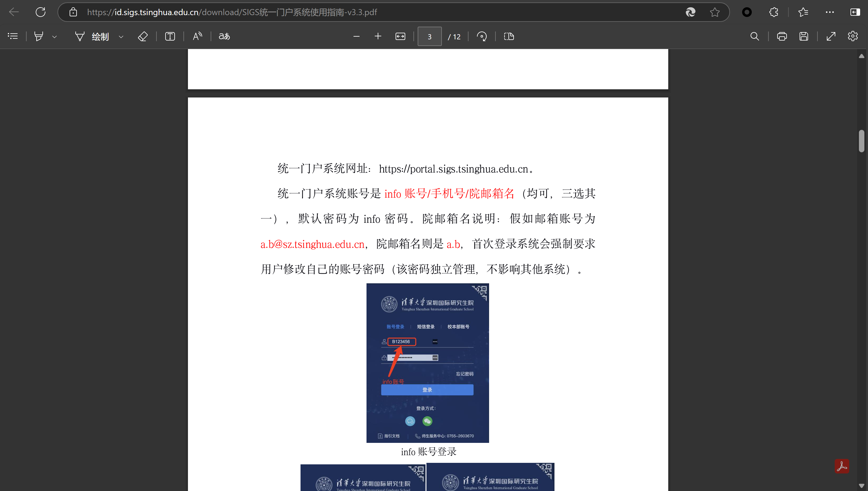Screen dimensions: 868x491
Task: Click the login screenshot image with B123456
Action: pyautogui.click(x=427, y=363)
